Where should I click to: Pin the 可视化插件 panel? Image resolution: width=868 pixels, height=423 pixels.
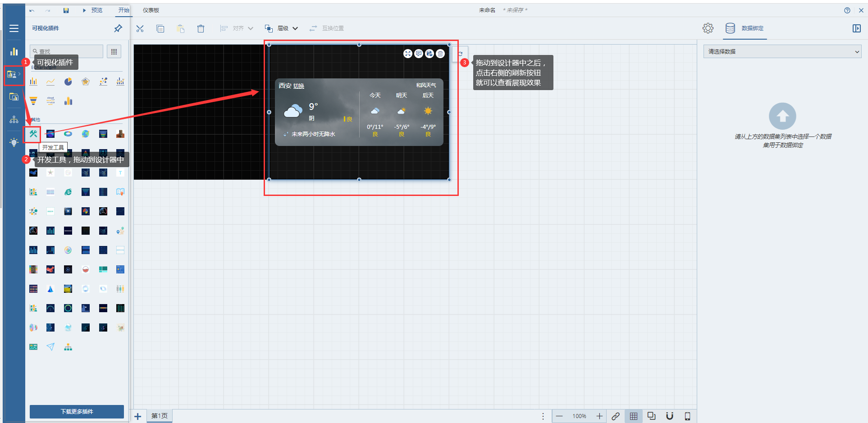click(x=118, y=28)
